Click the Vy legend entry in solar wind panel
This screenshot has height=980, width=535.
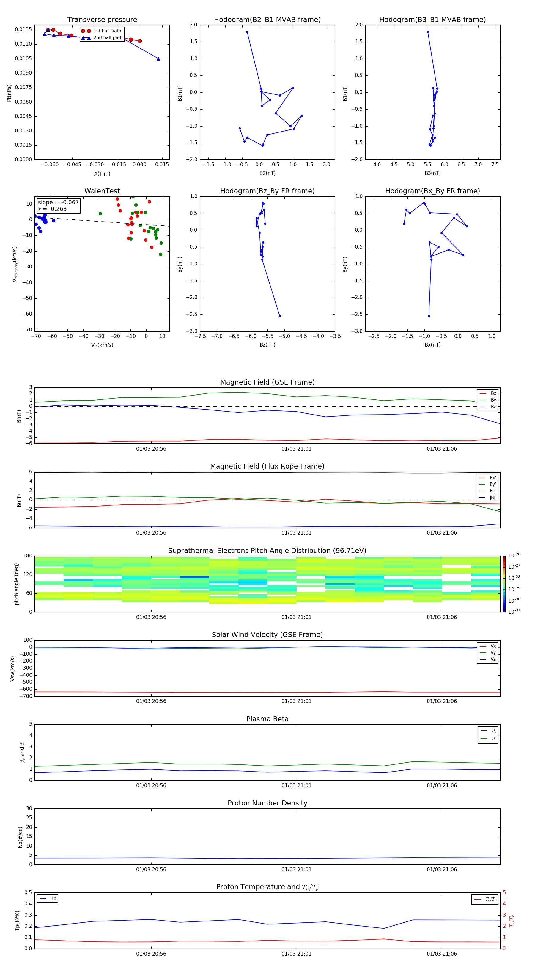pos(488,653)
